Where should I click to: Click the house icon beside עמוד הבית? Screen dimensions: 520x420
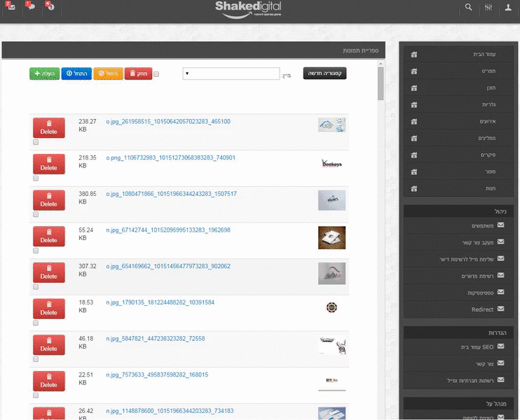coord(414,55)
